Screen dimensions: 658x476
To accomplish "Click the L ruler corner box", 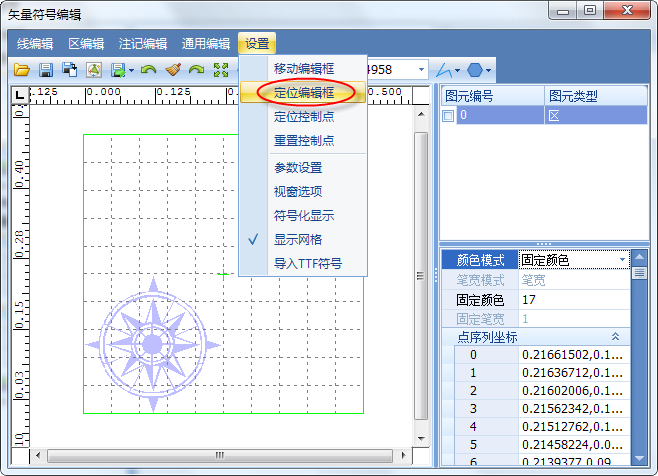I will click(20, 94).
